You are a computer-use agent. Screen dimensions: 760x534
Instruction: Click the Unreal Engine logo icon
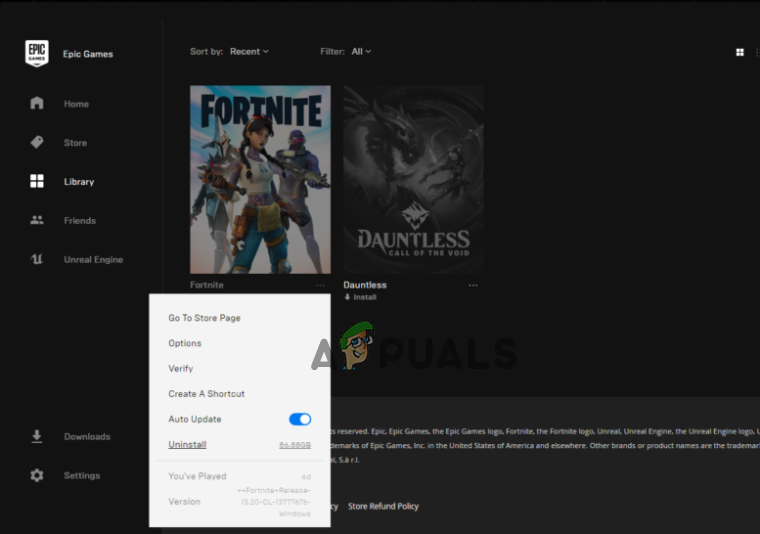pyautogui.click(x=37, y=259)
